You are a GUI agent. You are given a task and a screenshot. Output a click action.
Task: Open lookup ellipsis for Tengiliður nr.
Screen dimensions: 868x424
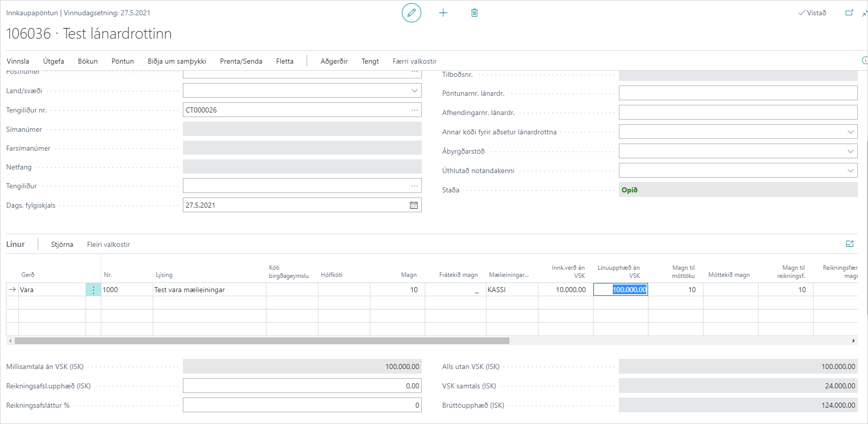pyautogui.click(x=415, y=110)
